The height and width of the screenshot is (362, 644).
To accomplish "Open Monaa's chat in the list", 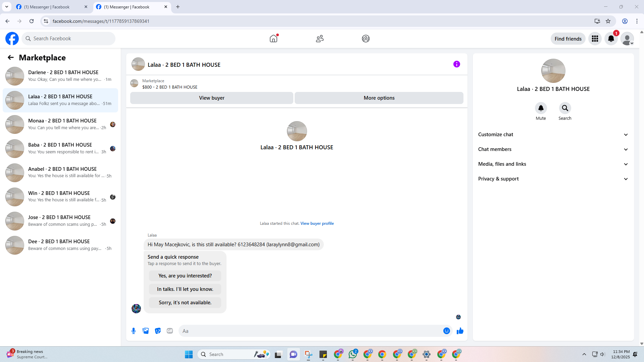I will (x=60, y=124).
